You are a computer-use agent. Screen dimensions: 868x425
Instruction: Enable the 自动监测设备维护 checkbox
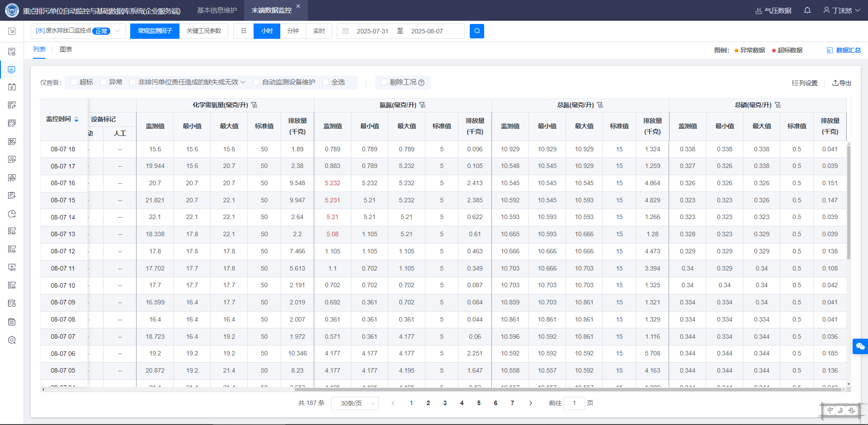point(257,82)
